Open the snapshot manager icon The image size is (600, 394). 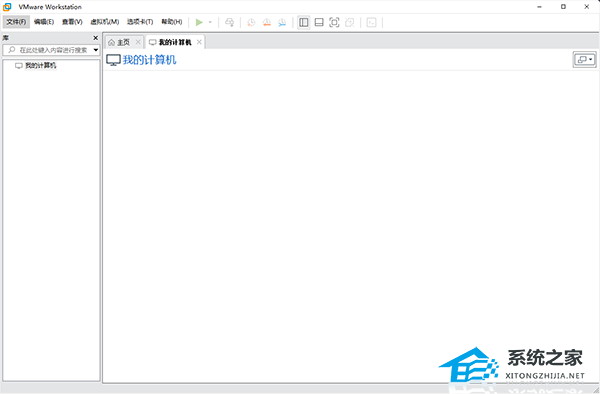[x=282, y=22]
